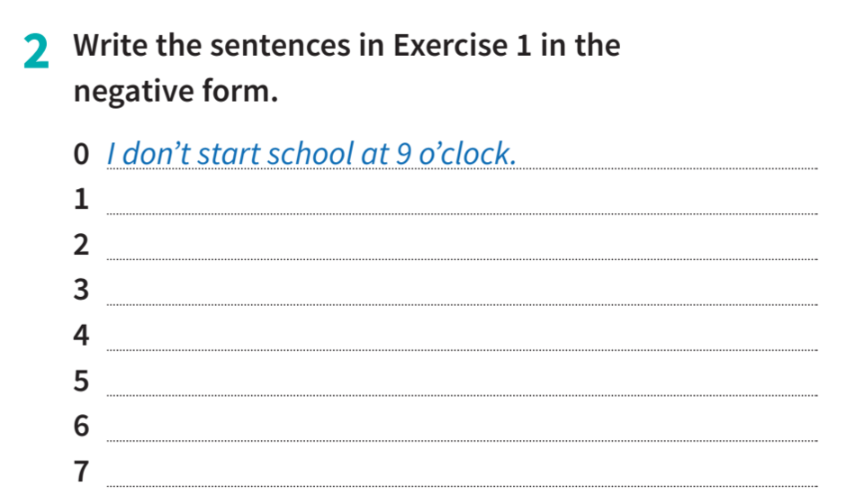Screen dimensions: 846x504
Task: Click the item number 5 label
Action: tap(82, 382)
